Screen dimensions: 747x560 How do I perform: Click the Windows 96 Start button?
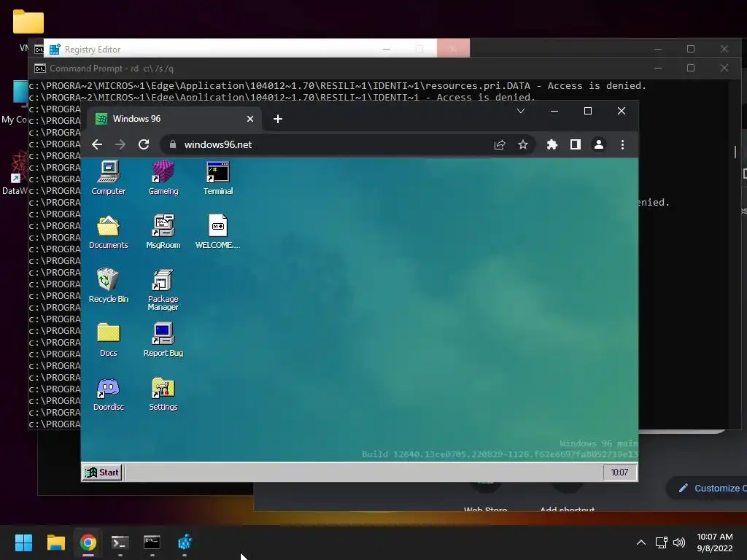102,472
